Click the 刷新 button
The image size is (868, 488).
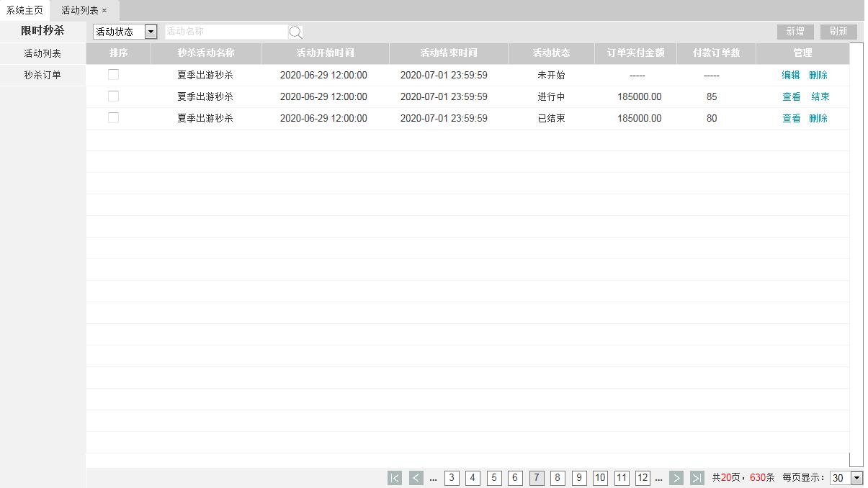click(x=838, y=32)
